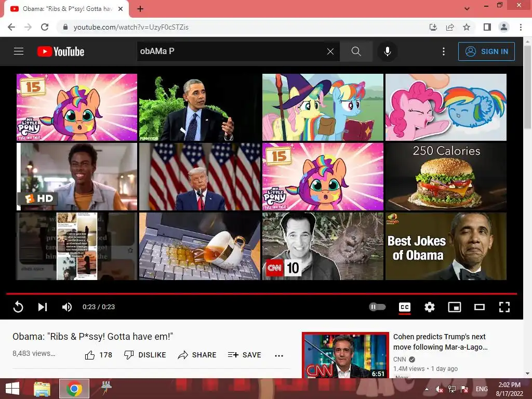Open more actions ellipsis below video

[279, 355]
